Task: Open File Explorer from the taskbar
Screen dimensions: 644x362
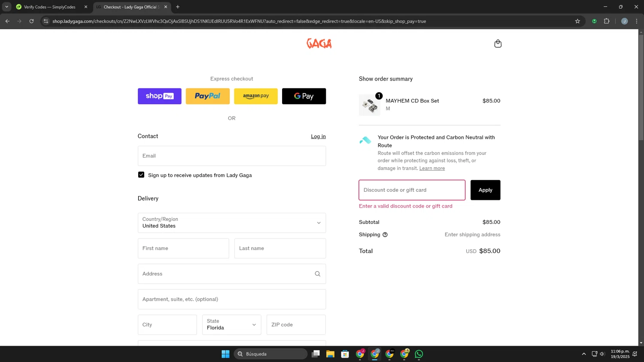Action: (330, 354)
